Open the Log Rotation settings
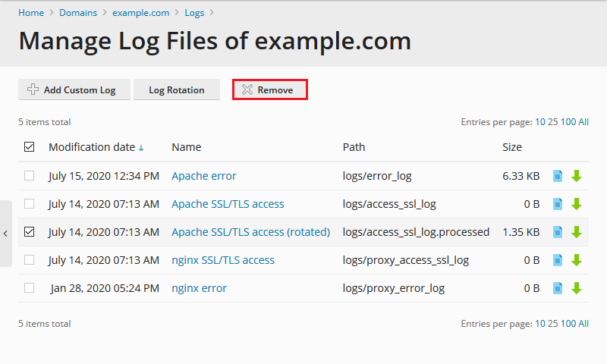Viewport: 607px width, 364px height. point(176,89)
